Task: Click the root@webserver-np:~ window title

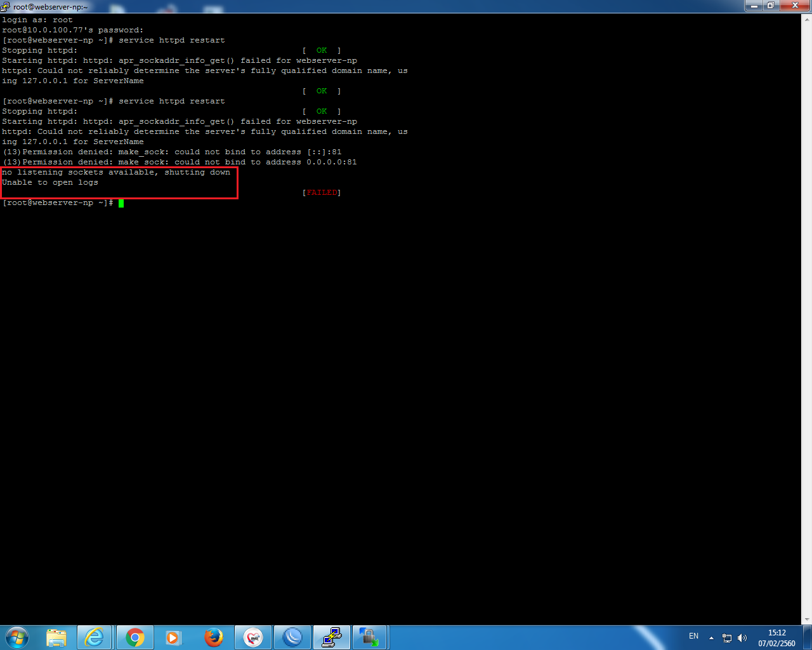Action: [x=51, y=7]
